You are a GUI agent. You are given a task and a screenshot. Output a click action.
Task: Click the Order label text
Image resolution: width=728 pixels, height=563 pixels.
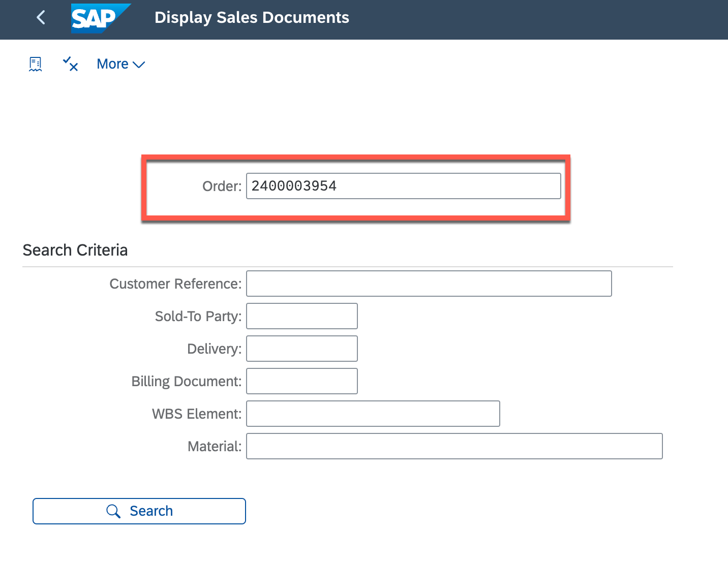click(222, 186)
